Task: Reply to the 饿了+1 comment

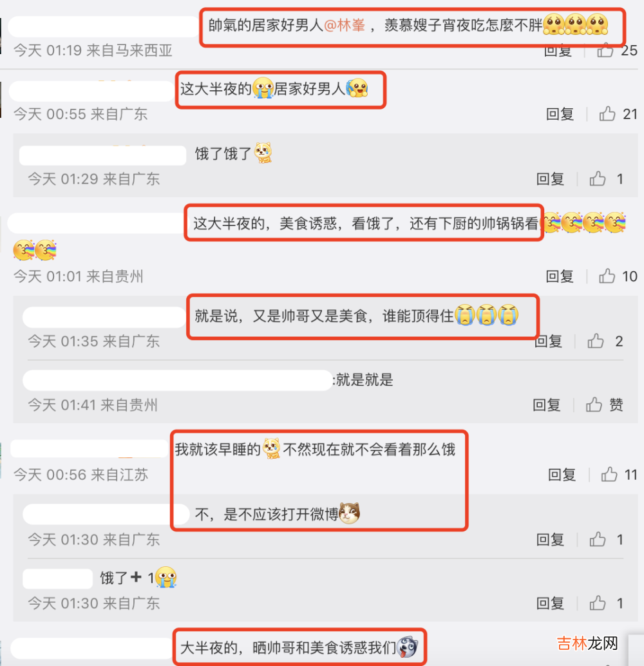Action: [x=550, y=603]
